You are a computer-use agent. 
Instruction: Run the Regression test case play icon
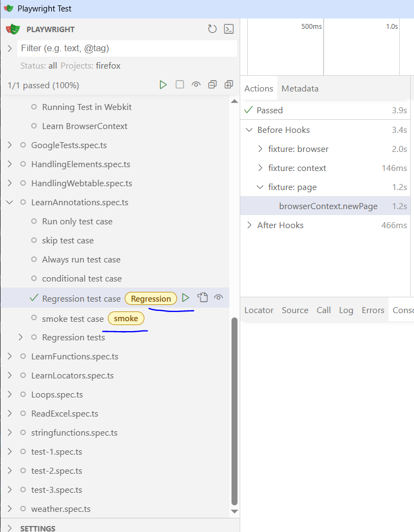point(185,298)
